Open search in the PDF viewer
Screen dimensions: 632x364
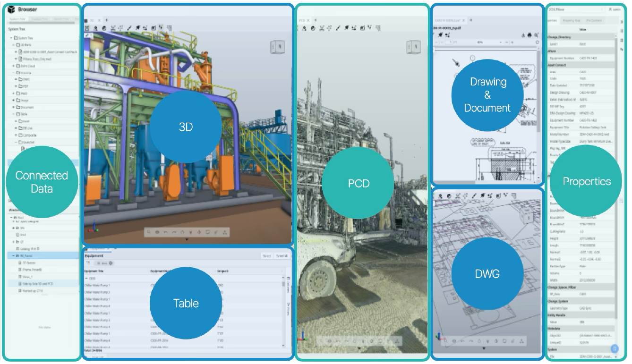tap(536, 35)
